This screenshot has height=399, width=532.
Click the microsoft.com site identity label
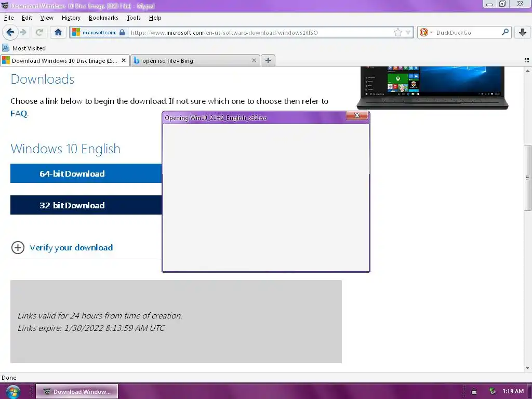pos(99,33)
